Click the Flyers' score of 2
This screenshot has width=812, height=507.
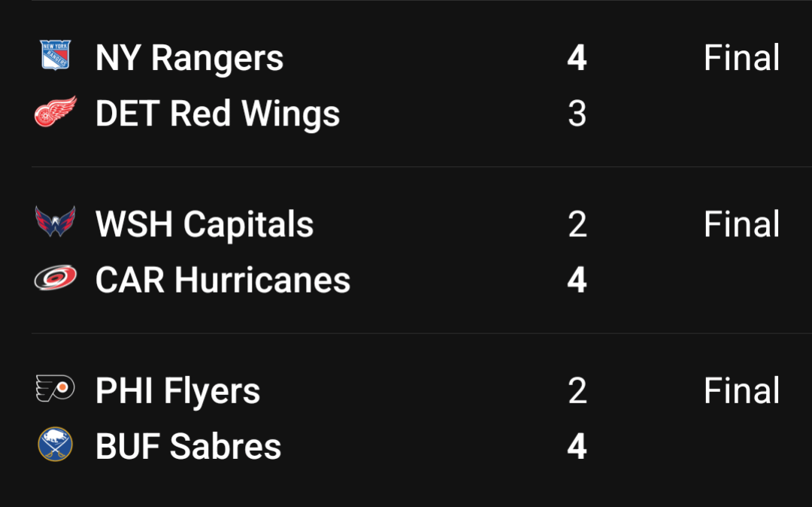click(x=577, y=391)
